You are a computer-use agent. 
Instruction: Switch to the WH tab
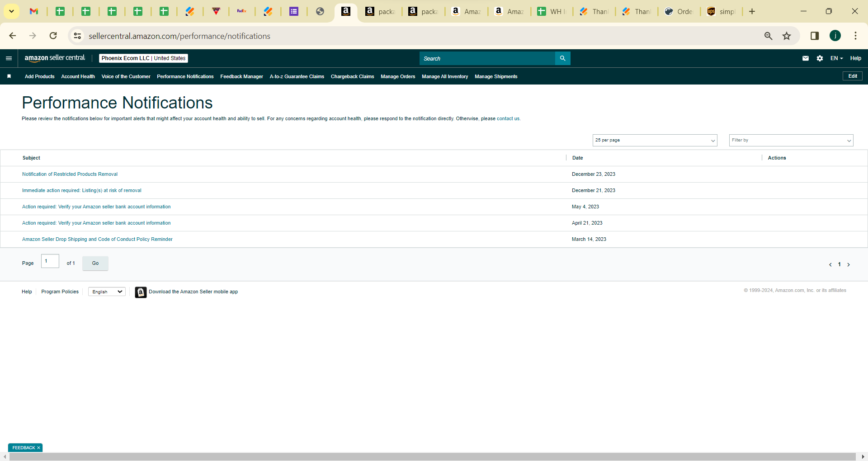[x=552, y=11]
